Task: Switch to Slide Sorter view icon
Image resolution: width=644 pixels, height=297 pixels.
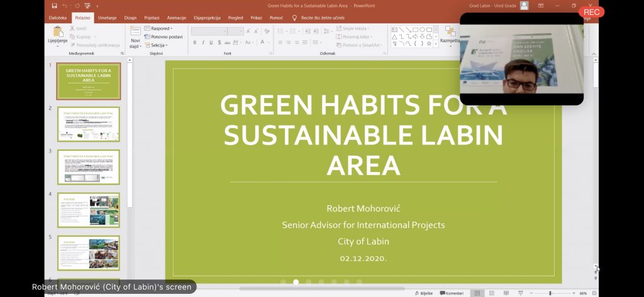Action: (492, 293)
